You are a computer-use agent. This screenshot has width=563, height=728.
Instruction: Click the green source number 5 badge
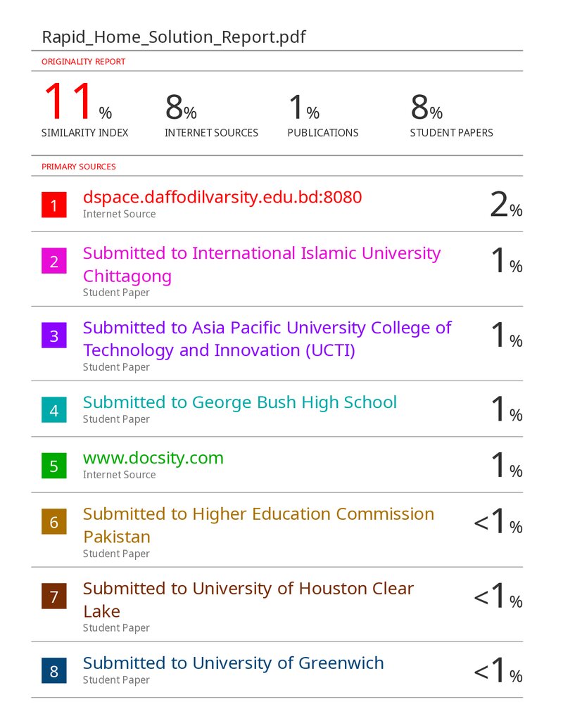[54, 466]
